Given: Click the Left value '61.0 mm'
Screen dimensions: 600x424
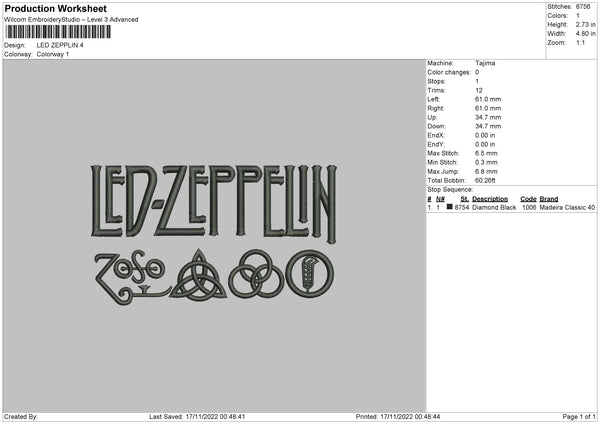Looking at the screenshot, I should tap(488, 99).
